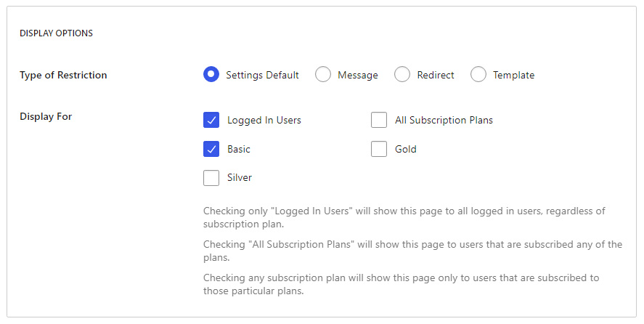644x324 pixels.
Task: Click the "Silver" label text
Action: tap(240, 177)
